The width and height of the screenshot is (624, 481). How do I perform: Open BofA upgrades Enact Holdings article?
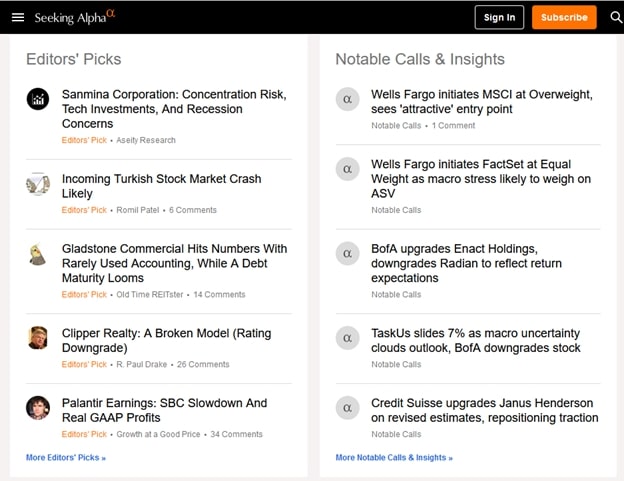pos(466,263)
